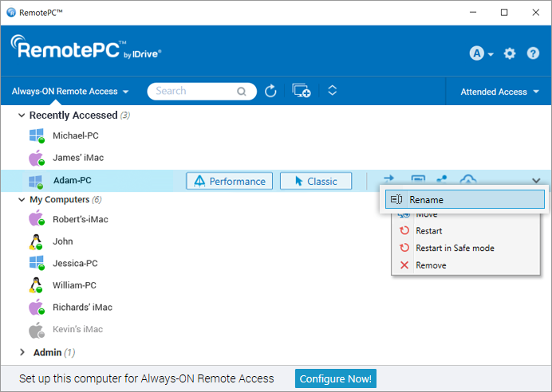The width and height of the screenshot is (552, 392).
Task: Collapse the Recently Accessed group
Action: point(22,116)
